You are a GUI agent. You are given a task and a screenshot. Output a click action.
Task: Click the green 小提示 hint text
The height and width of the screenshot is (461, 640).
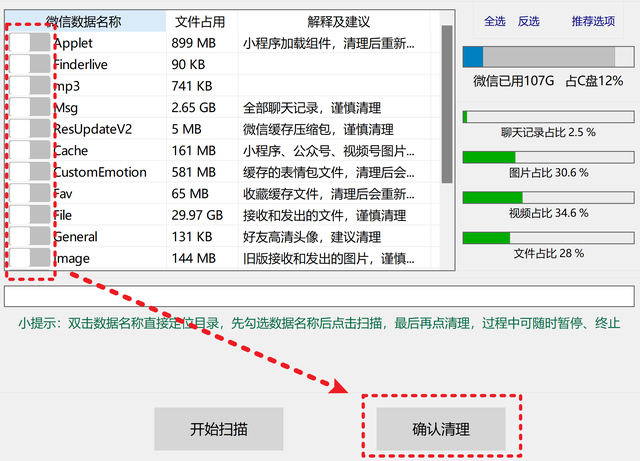pyautogui.click(x=319, y=323)
